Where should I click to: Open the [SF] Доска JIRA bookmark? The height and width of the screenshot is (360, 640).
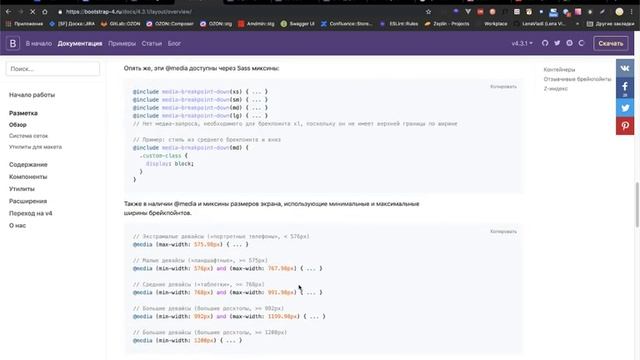(x=72, y=24)
